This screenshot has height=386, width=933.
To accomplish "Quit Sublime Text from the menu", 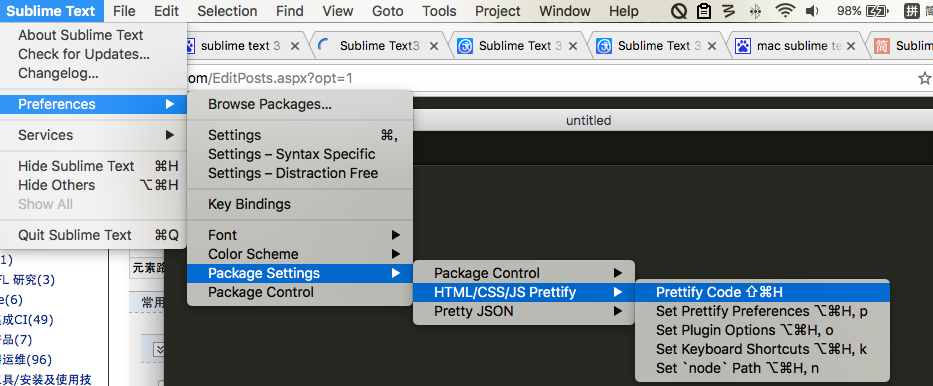I will click(93, 235).
